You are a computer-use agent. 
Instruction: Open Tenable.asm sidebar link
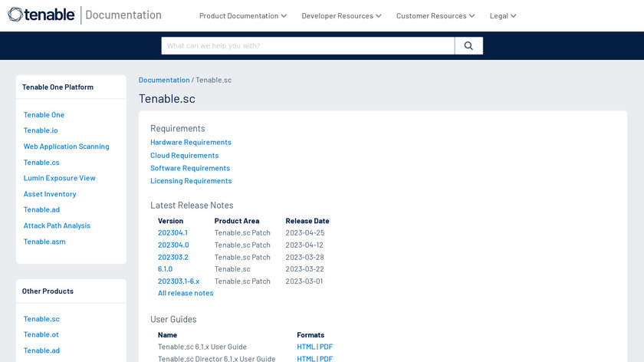click(44, 242)
